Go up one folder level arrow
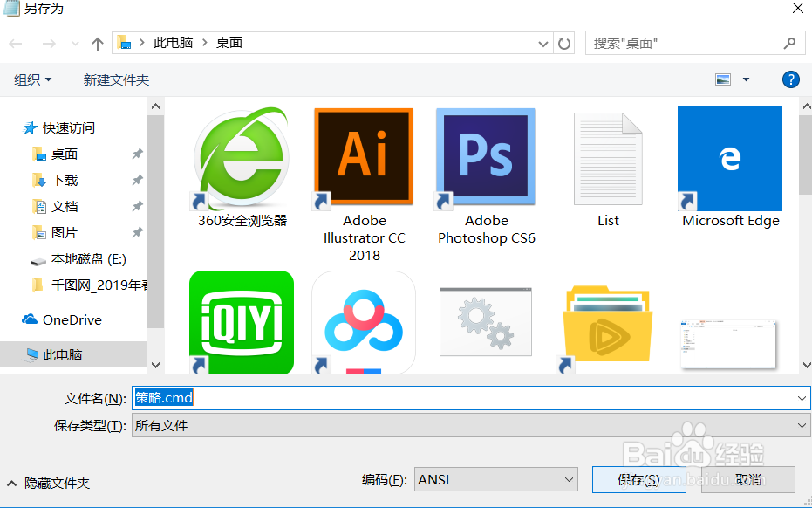This screenshot has width=812, height=508. pyautogui.click(x=98, y=44)
